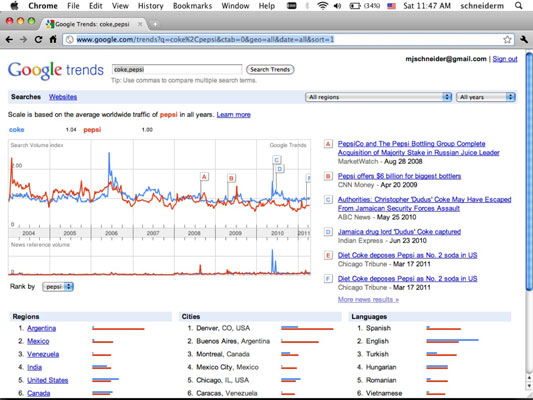Open the Rank by pepsi dropdown

[x=58, y=287]
